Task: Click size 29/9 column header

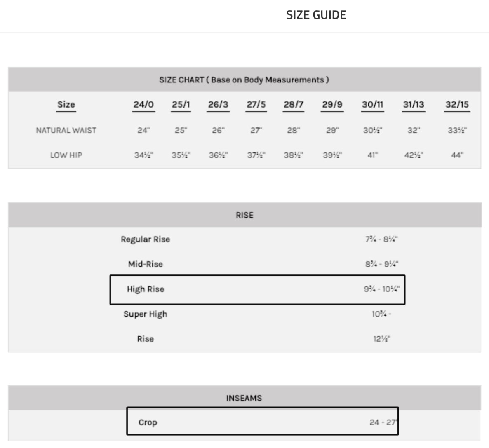Action: pos(332,104)
